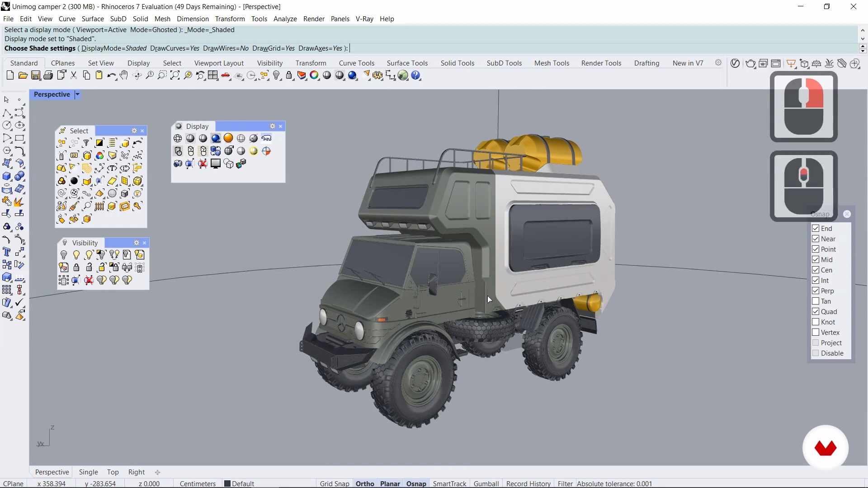
Task: Click the 4 Viewports grid icon
Action: (213, 75)
